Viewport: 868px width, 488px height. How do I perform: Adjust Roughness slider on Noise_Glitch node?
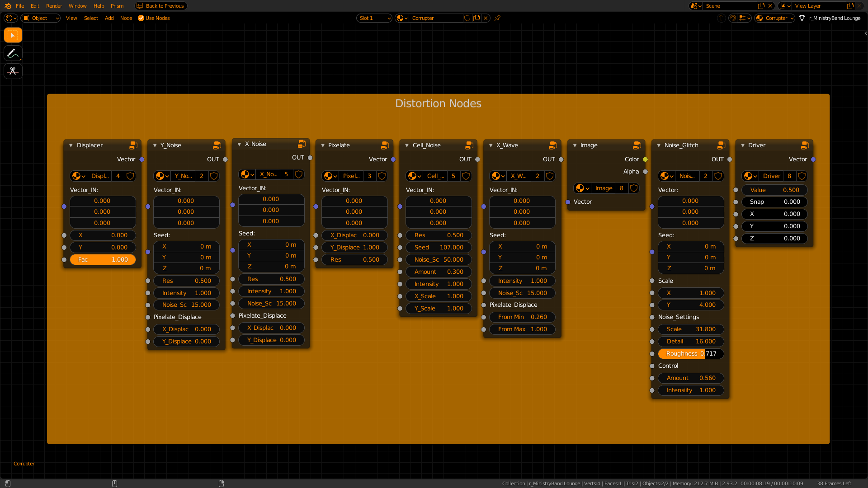click(x=691, y=353)
